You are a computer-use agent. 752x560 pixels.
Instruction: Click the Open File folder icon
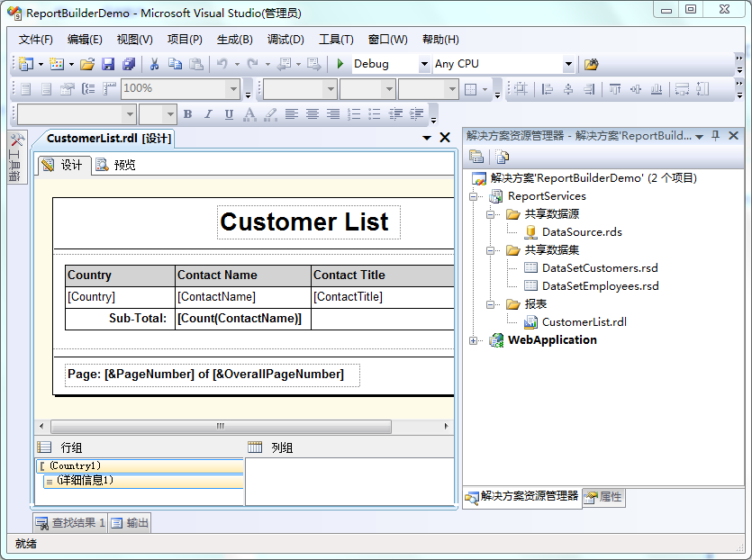click(87, 64)
